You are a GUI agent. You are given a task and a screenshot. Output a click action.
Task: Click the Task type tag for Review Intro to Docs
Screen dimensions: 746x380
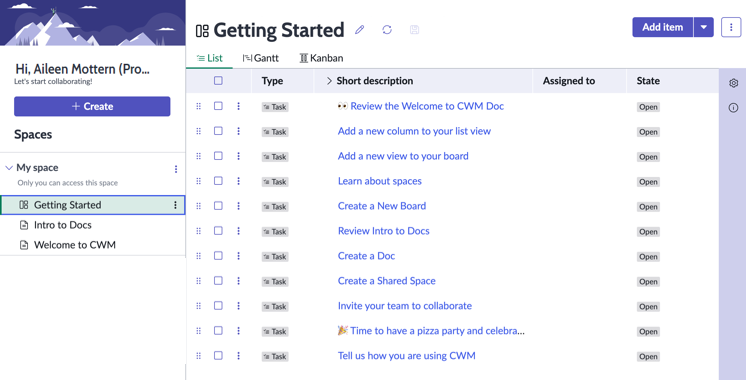coord(275,232)
